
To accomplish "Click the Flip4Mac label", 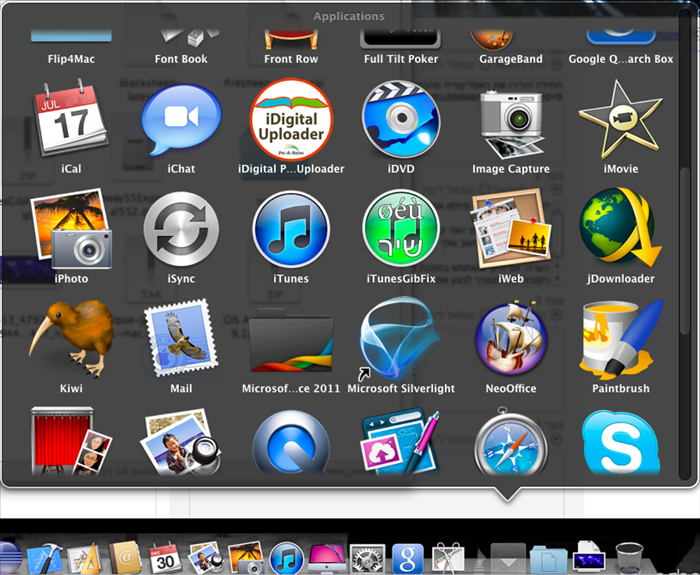I will coord(71,59).
